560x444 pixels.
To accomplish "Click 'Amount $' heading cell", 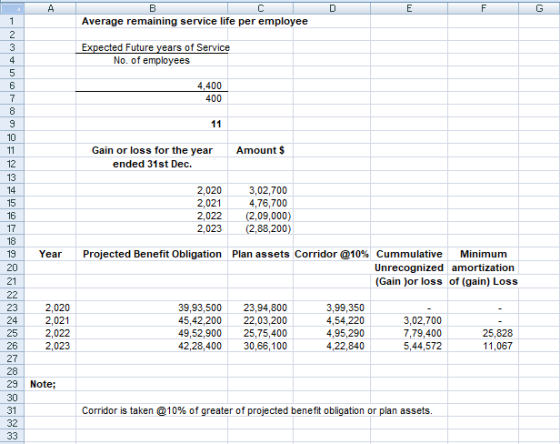I will 260,150.
